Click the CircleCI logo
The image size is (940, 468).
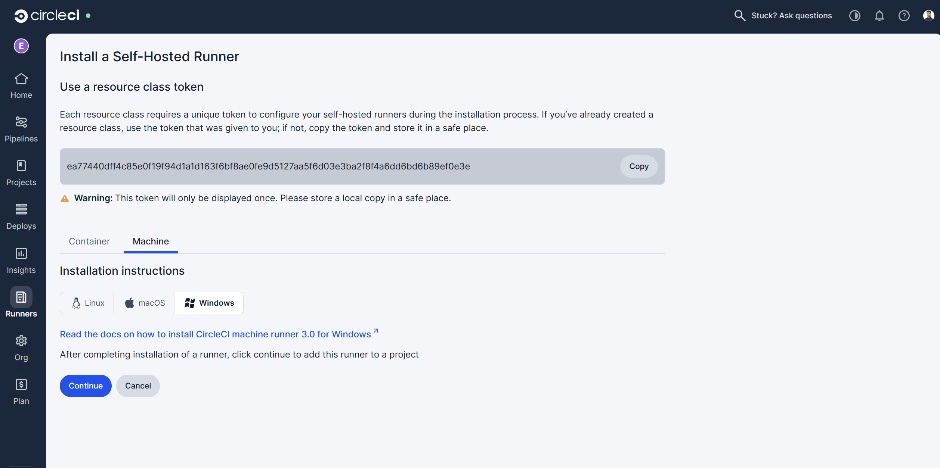(x=47, y=16)
